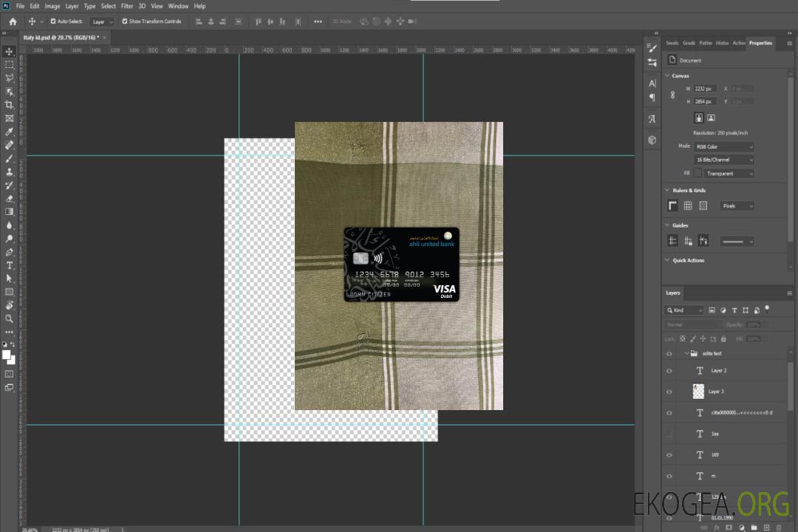Select the Zoom tool

pyautogui.click(x=9, y=318)
